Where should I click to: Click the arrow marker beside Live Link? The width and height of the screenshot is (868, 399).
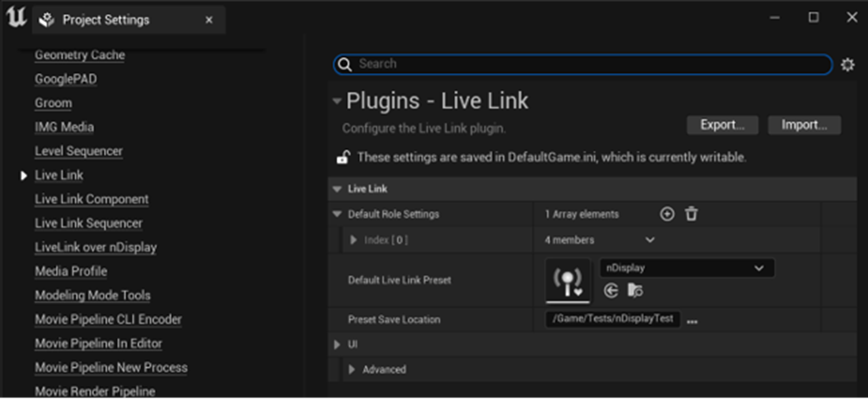tap(24, 176)
